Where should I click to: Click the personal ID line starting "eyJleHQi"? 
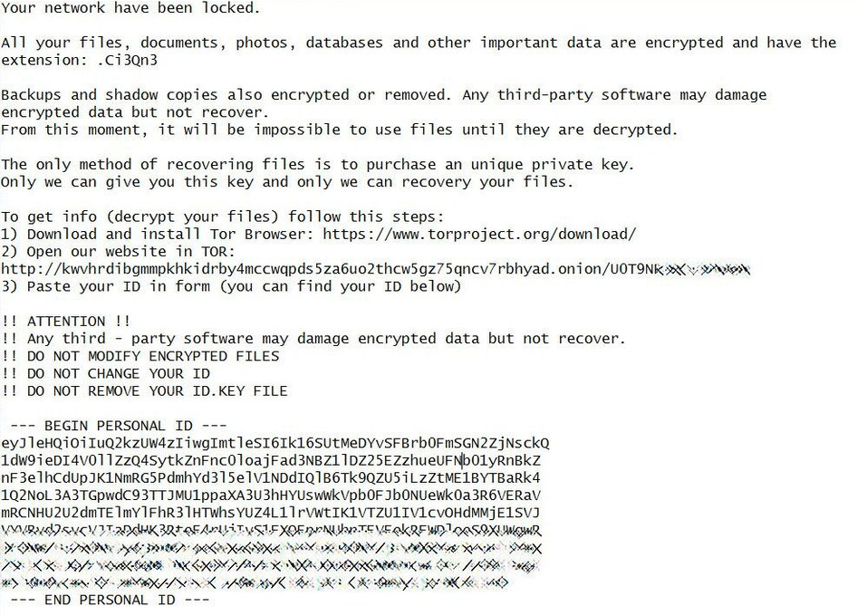(x=275, y=443)
